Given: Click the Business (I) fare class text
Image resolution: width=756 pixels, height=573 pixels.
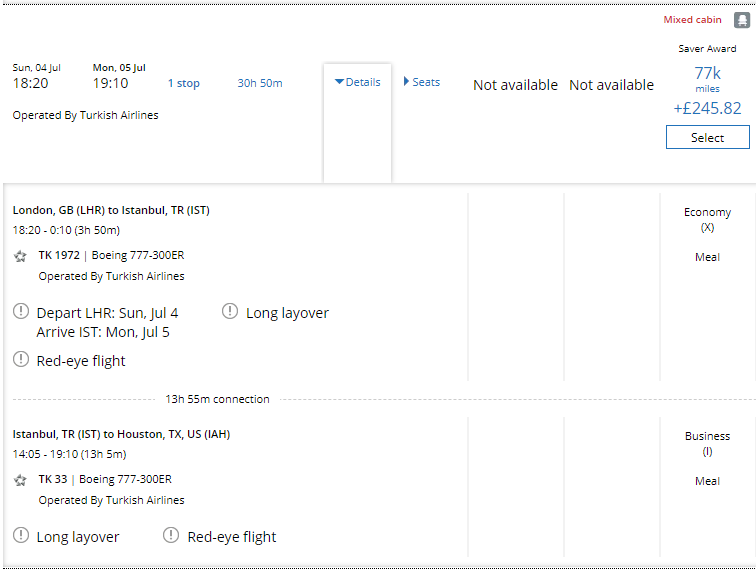Looking at the screenshot, I should point(707,443).
